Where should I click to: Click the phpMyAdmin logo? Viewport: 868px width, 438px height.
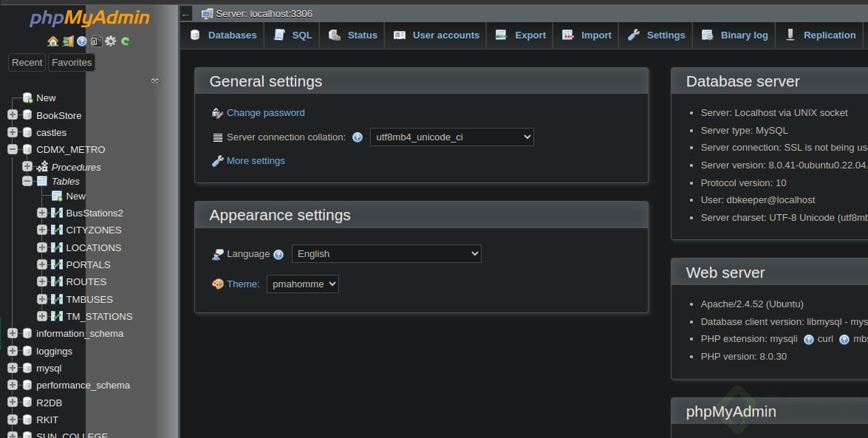tap(89, 18)
